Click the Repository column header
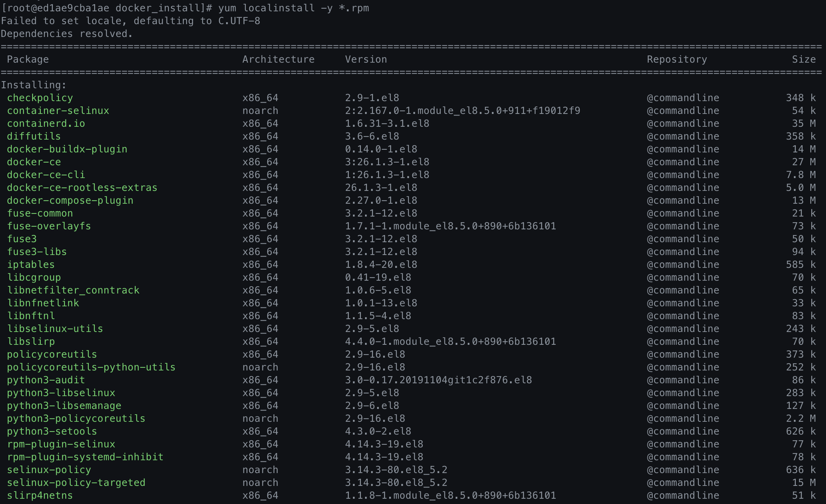Image resolution: width=826 pixels, height=504 pixels. pos(677,59)
